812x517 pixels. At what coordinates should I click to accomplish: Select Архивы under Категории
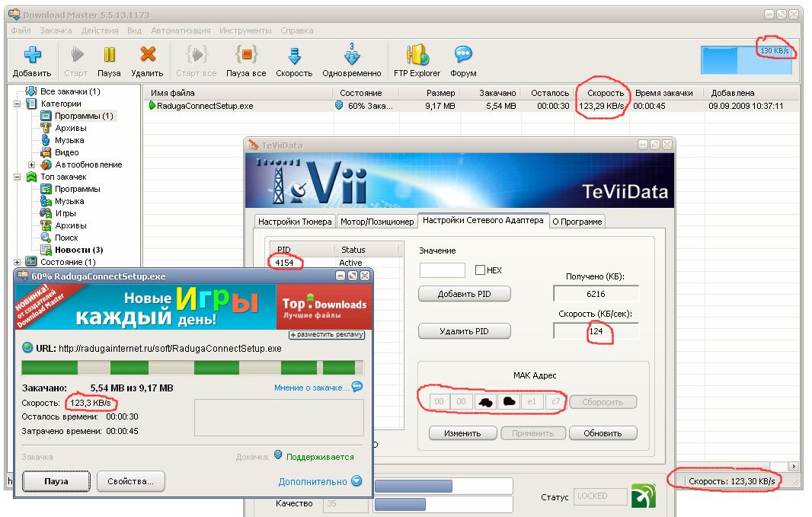pos(70,129)
